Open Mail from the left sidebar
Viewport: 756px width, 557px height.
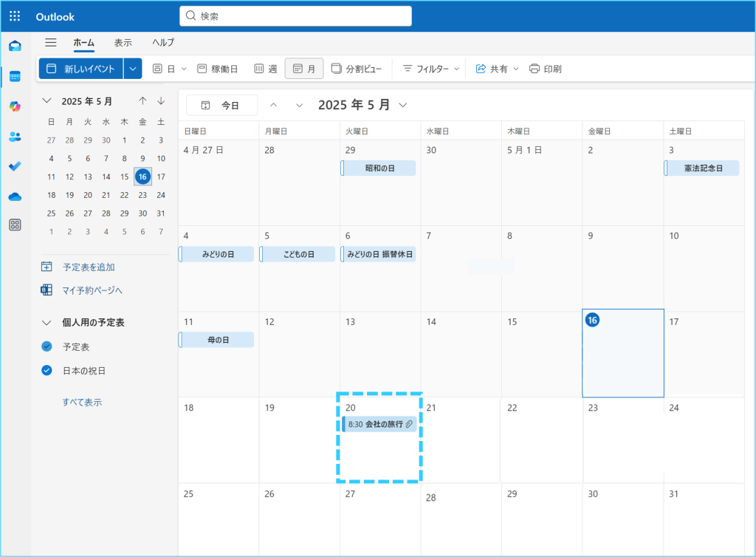tap(15, 47)
